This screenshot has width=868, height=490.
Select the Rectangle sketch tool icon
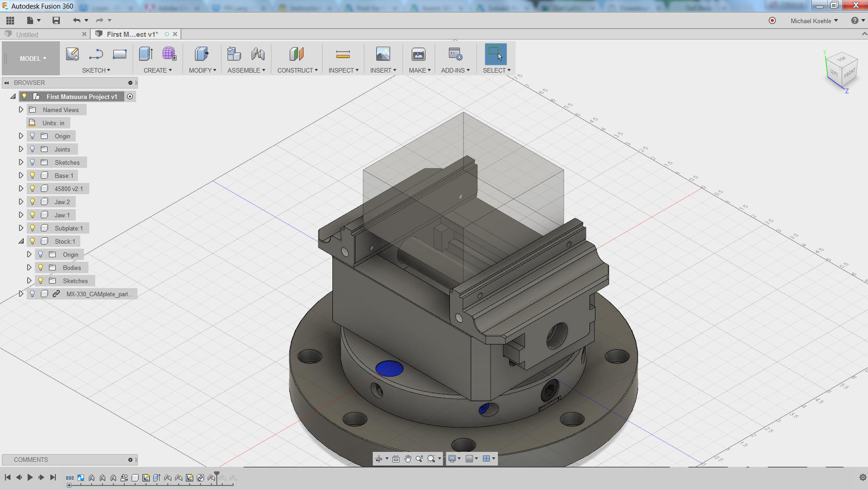click(x=120, y=54)
